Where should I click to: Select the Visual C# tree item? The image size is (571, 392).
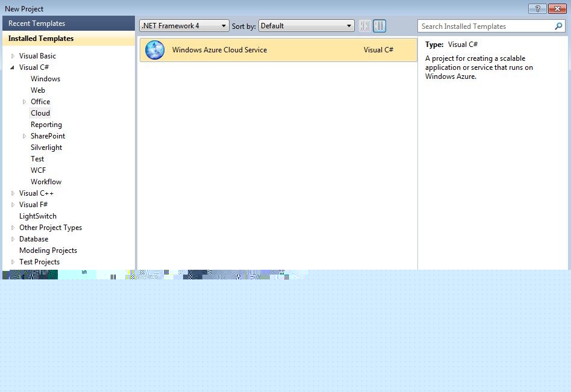click(34, 67)
